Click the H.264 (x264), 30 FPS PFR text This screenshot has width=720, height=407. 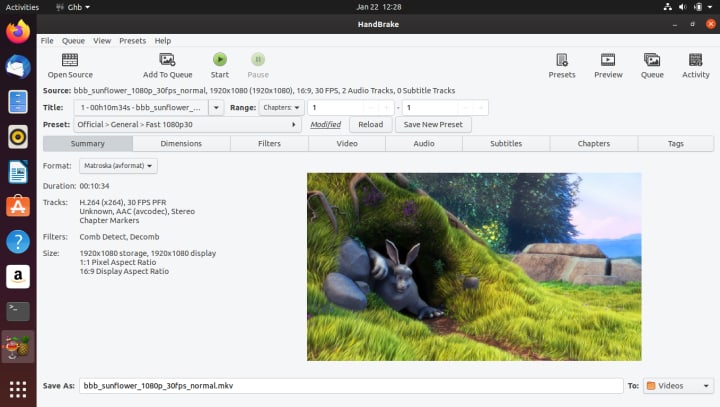pyautogui.click(x=123, y=202)
